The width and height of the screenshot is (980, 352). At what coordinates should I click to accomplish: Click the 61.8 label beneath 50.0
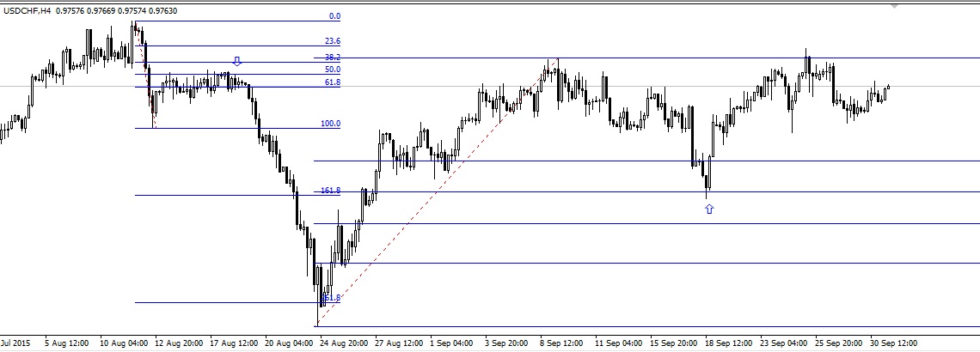(334, 82)
